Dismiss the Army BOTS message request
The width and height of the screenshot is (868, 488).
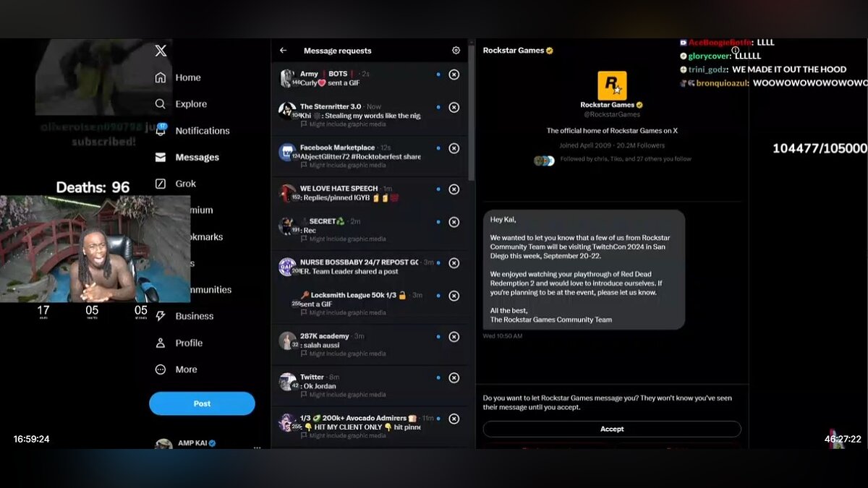(x=454, y=74)
